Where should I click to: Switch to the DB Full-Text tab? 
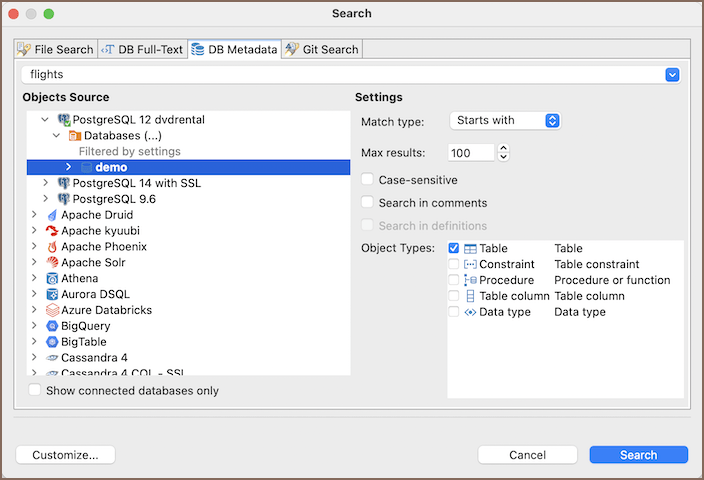[143, 49]
